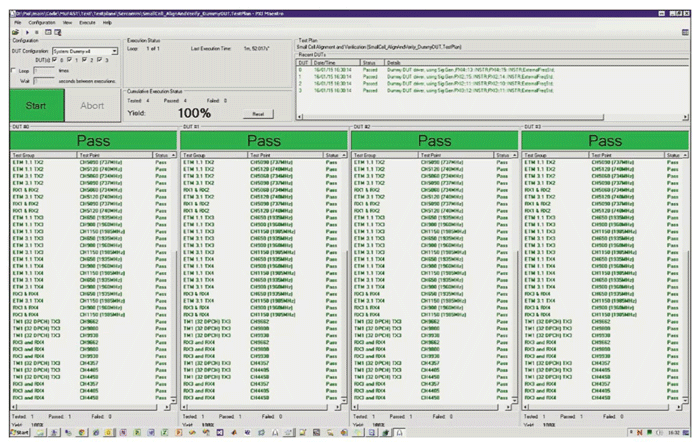Screen dimensions: 700x444
Task: Open Visual Studio purple taskbar icon
Action: tap(220, 432)
